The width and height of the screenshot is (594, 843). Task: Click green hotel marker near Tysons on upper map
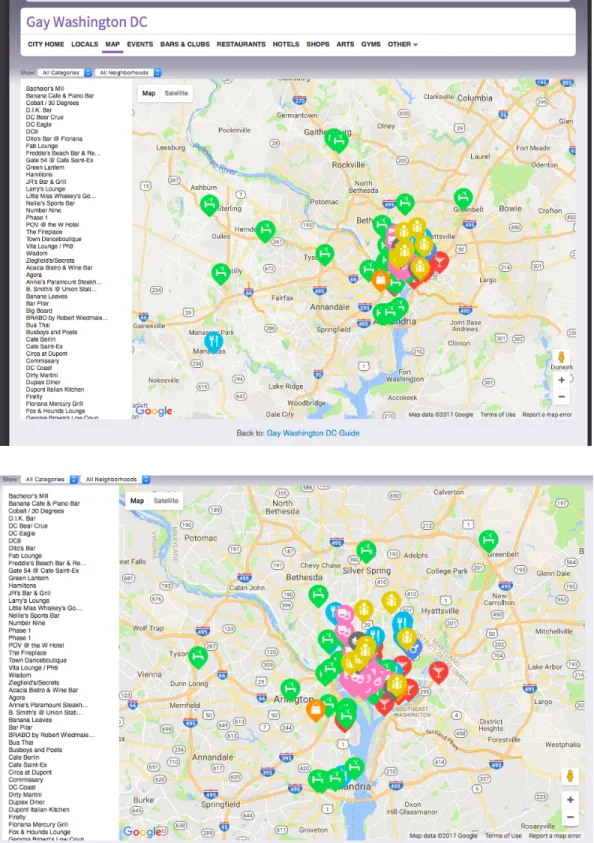[x=325, y=254]
